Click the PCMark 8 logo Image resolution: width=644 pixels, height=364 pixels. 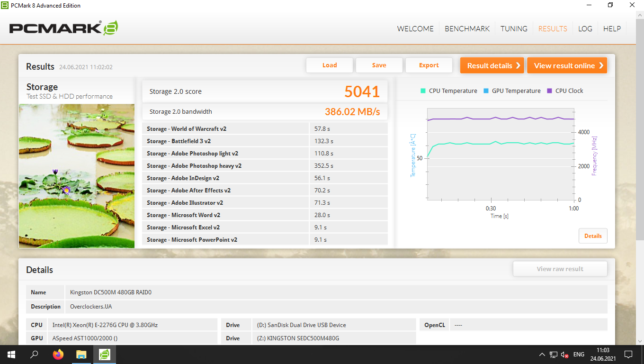point(63,28)
